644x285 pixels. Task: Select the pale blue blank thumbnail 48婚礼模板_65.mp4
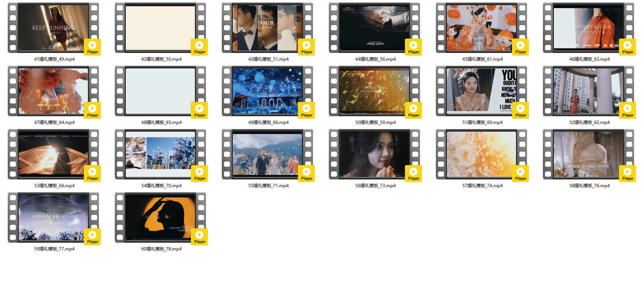click(x=160, y=91)
